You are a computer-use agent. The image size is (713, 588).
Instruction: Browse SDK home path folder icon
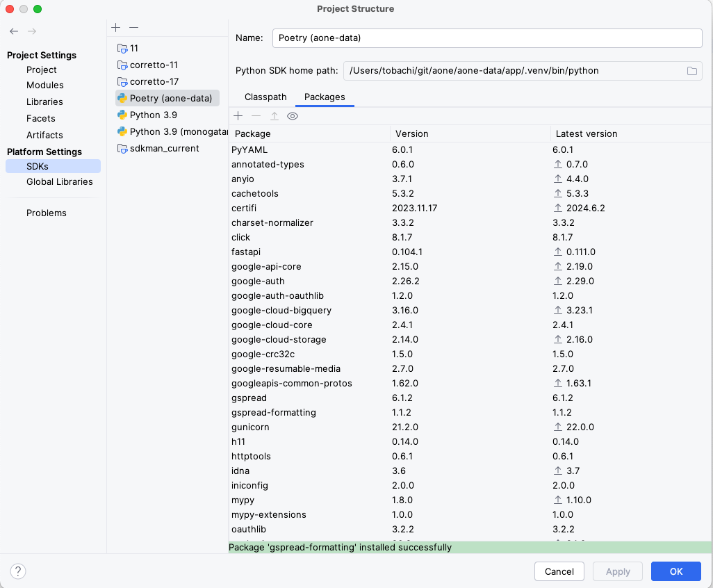[x=692, y=71]
